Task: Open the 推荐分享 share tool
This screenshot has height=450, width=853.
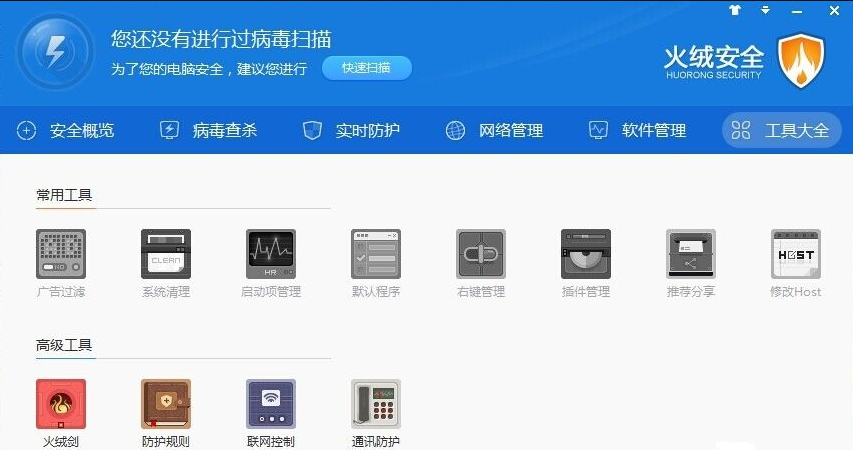Action: pos(691,254)
